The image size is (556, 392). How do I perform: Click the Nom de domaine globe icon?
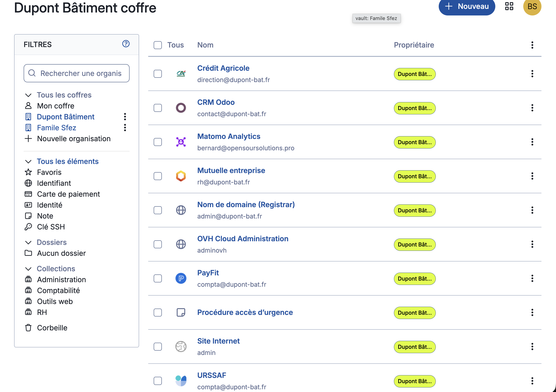181,210
